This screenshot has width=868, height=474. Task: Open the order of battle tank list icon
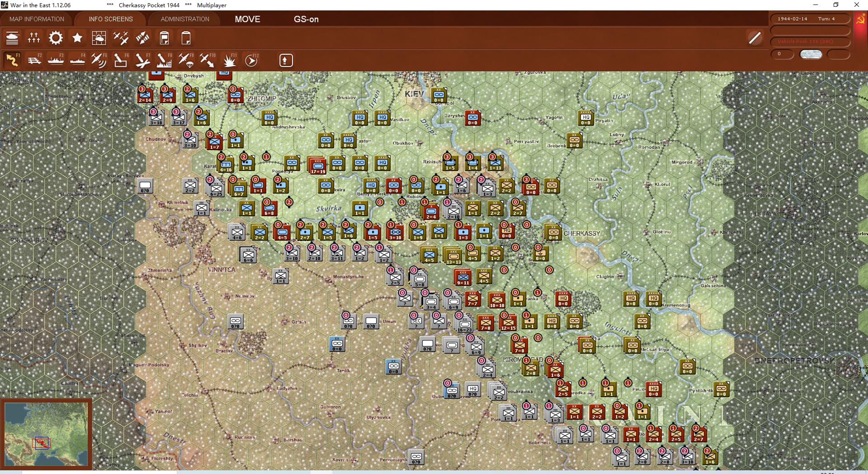click(x=12, y=38)
